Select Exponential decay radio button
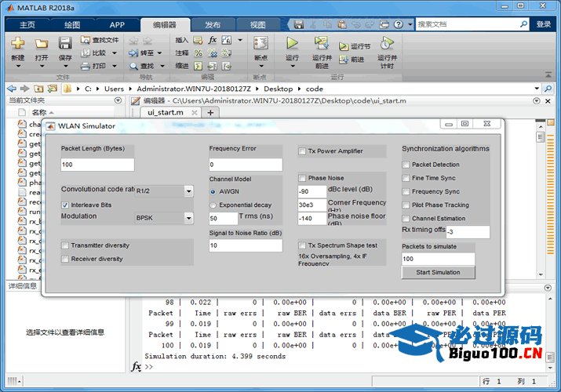 (213, 205)
